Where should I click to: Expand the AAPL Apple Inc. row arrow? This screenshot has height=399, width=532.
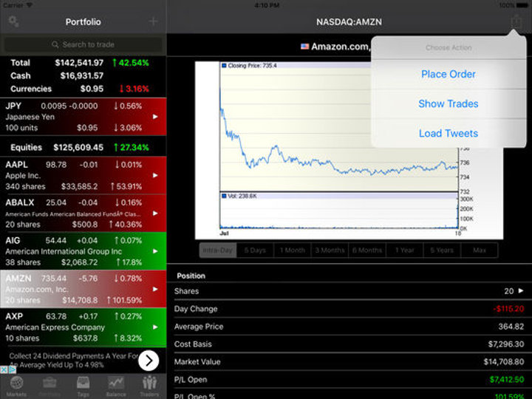pos(155,175)
